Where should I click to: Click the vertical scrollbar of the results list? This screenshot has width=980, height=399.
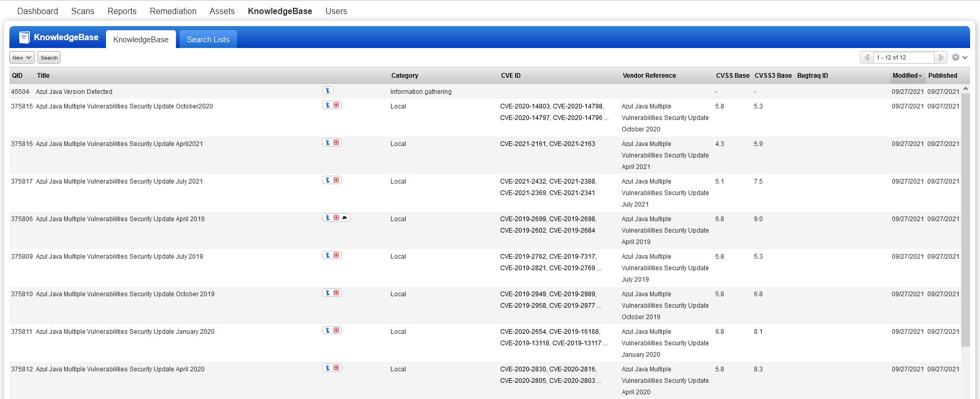(965, 220)
